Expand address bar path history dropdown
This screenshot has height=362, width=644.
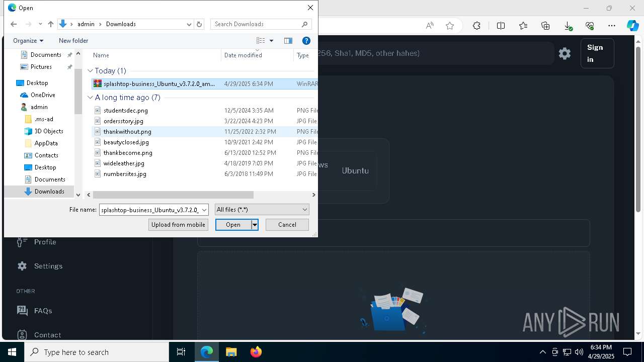[189, 24]
